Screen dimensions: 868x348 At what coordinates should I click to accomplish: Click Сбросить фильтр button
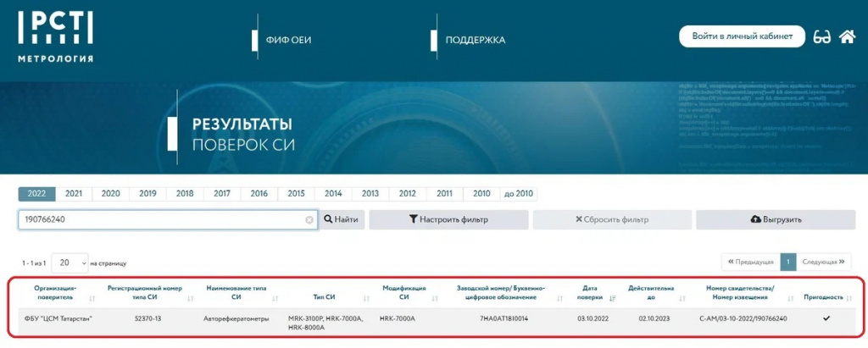tap(612, 219)
